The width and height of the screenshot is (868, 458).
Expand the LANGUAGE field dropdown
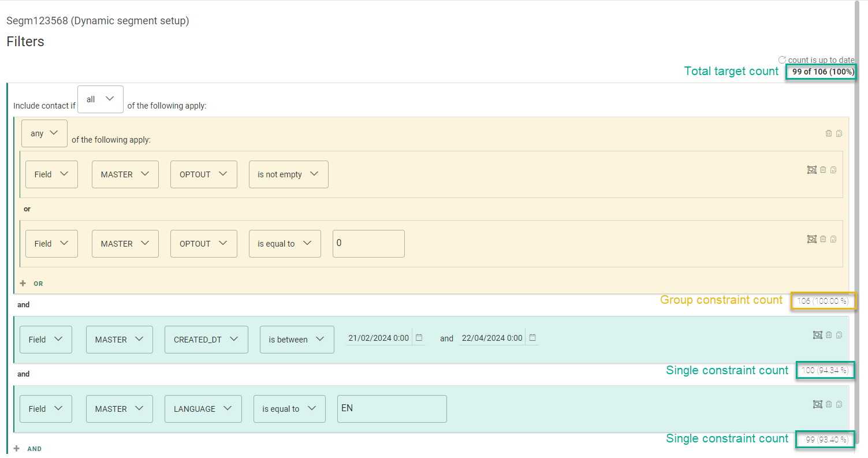pos(203,409)
